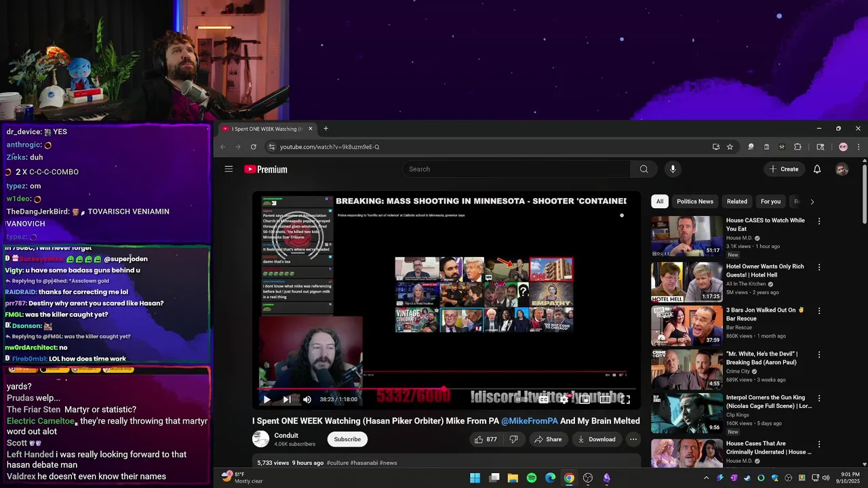Open options for Hotel Owner video
Image resolution: width=868 pixels, height=488 pixels.
tap(818, 267)
